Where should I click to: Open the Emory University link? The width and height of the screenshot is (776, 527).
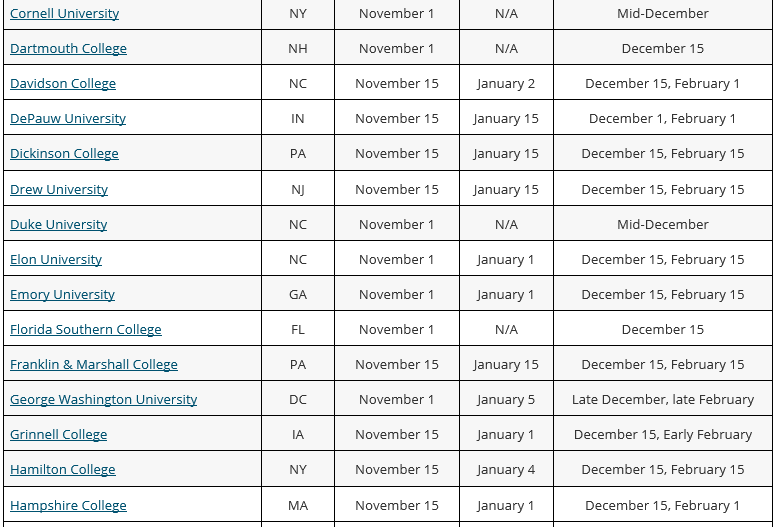(62, 294)
